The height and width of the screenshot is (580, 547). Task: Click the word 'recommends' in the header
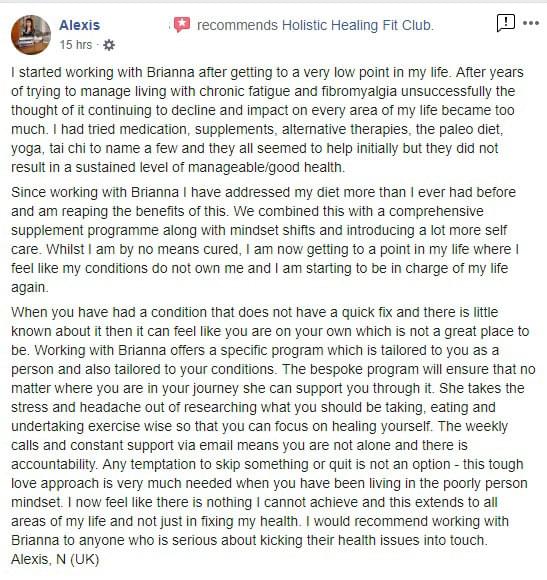pos(237,25)
